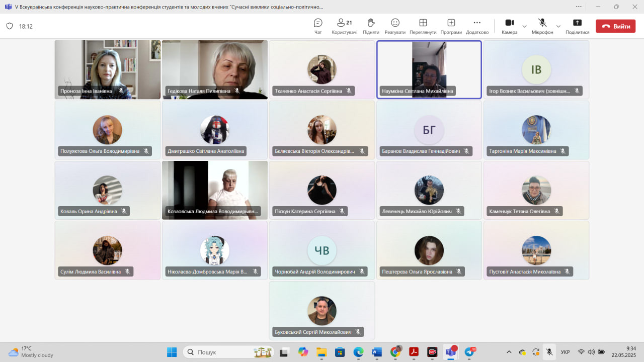Click muted mic icon next to Каменчук Тетяна Олегівна
This screenshot has height=362, width=644.
tap(557, 211)
